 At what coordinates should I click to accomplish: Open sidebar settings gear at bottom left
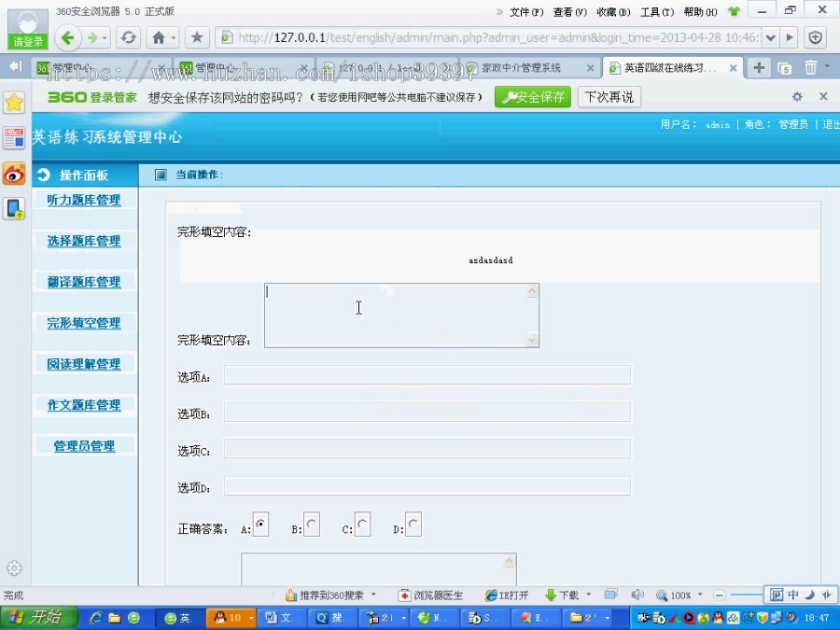coord(14,567)
